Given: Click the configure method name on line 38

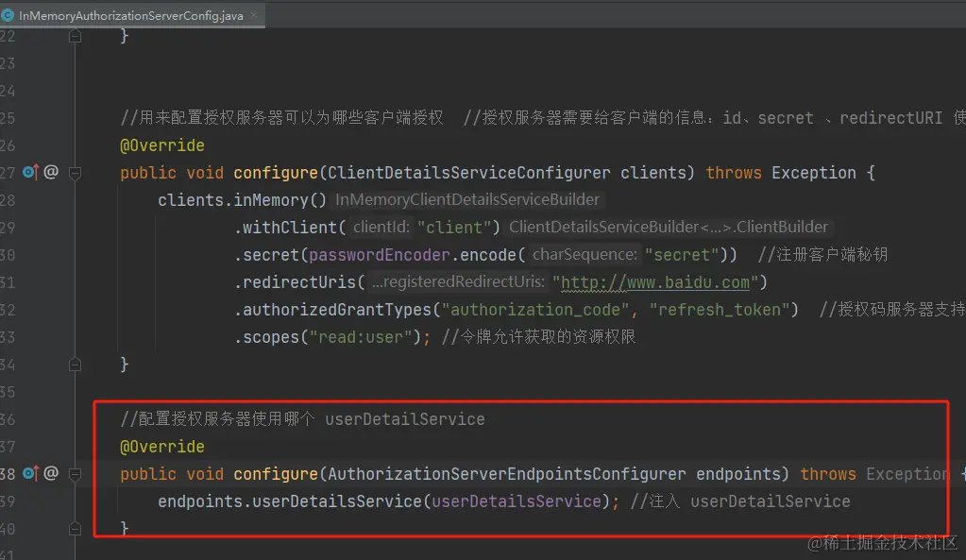Looking at the screenshot, I should (x=276, y=474).
